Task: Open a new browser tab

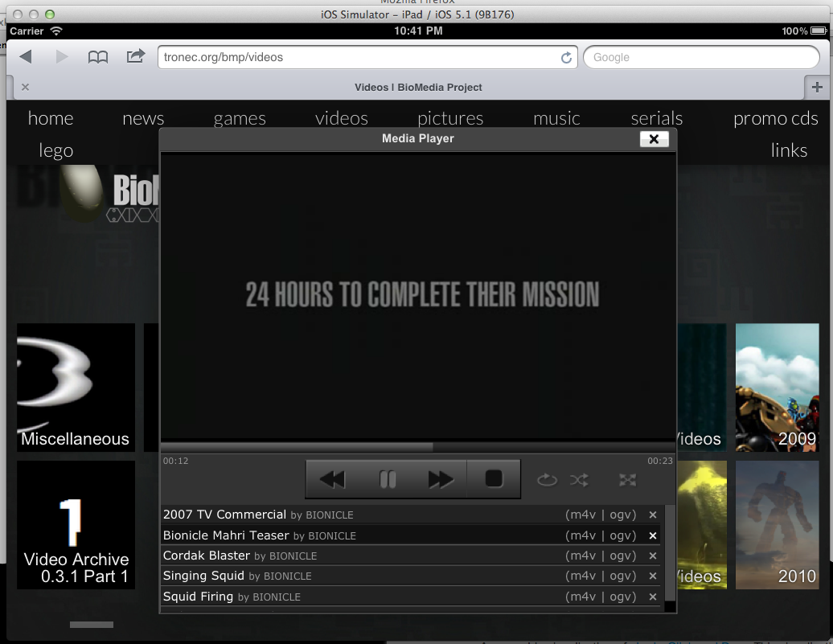Action: (817, 87)
